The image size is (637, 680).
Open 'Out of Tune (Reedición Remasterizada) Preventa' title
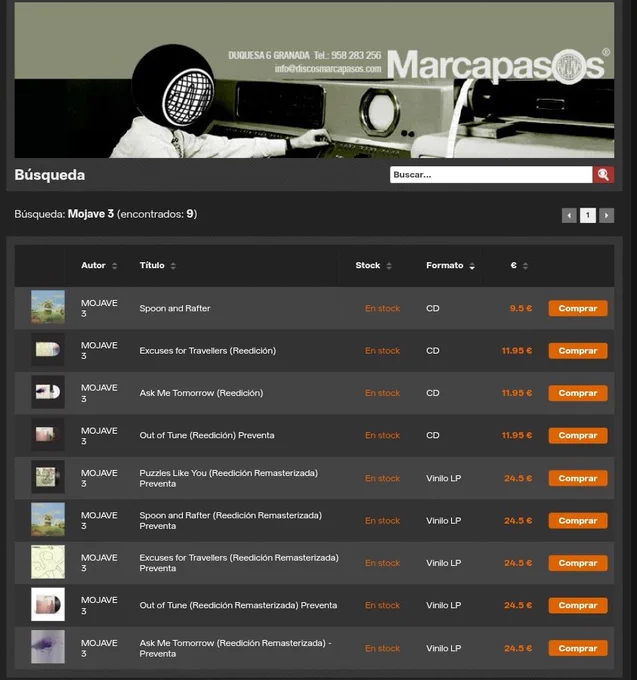tap(238, 605)
